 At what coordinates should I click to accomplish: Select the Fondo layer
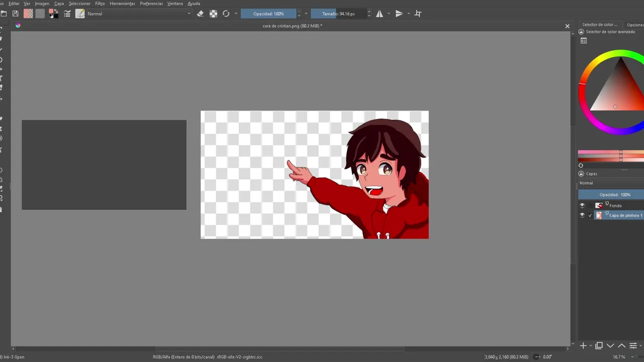point(615,206)
